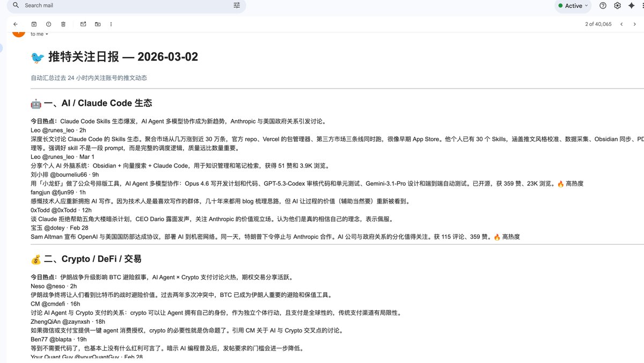Image resolution: width=644 pixels, height=363 pixels.
Task: Click the '刘小排 @bourneliu66 · 9h' line
Action: tap(65, 175)
